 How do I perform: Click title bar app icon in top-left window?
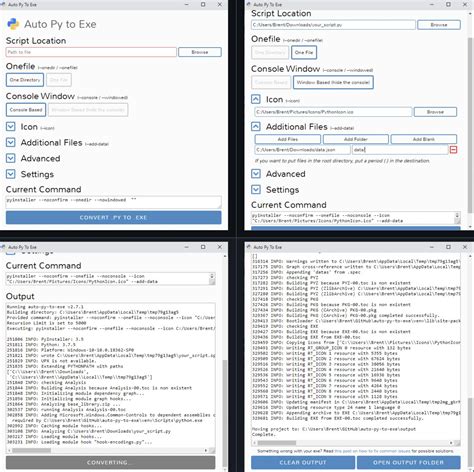point(3,4)
